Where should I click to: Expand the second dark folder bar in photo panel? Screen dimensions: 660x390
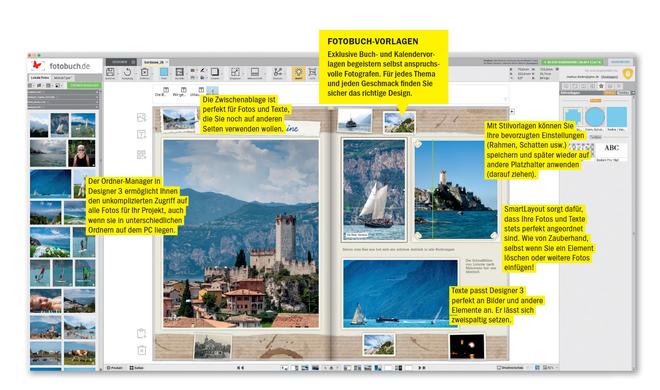[64, 97]
